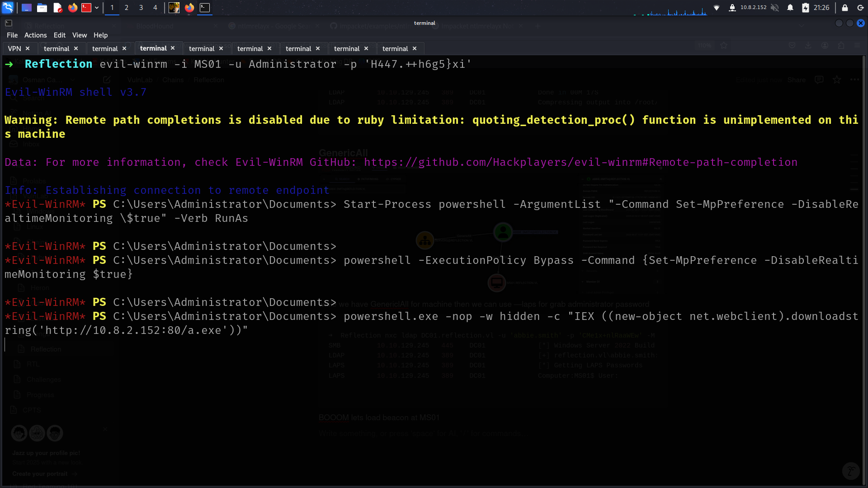
Task: Launch the red terminal emulator panel icon
Action: pyautogui.click(x=86, y=8)
